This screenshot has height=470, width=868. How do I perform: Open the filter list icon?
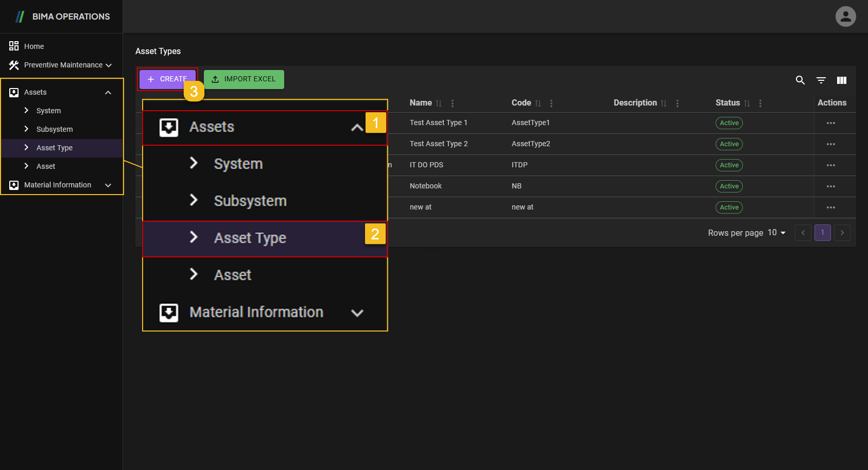tap(821, 80)
